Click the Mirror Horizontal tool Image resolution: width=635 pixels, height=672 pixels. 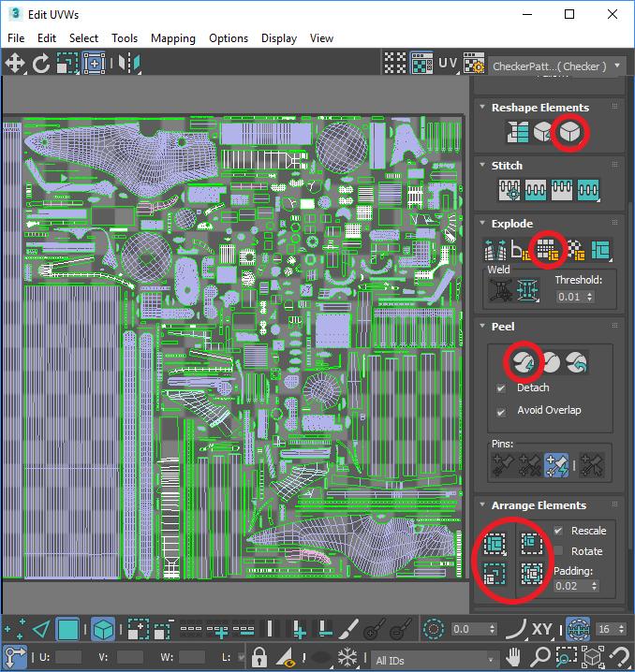point(129,64)
